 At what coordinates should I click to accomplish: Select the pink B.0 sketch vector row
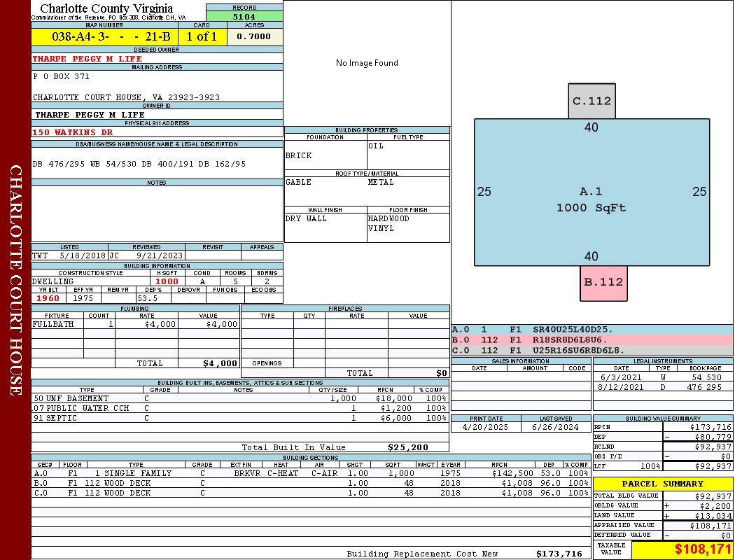coord(592,339)
